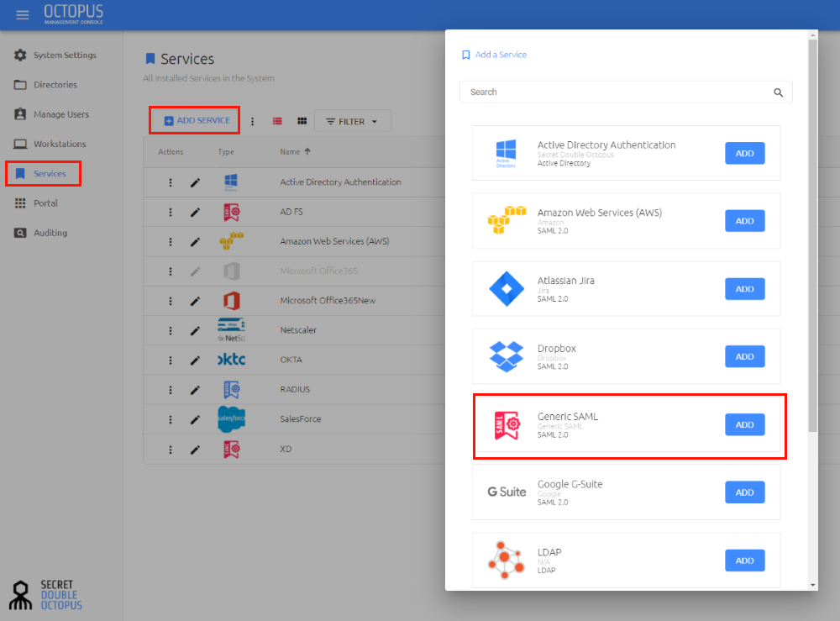Click the LDAP network icon
The image size is (840, 621).
[x=507, y=560]
